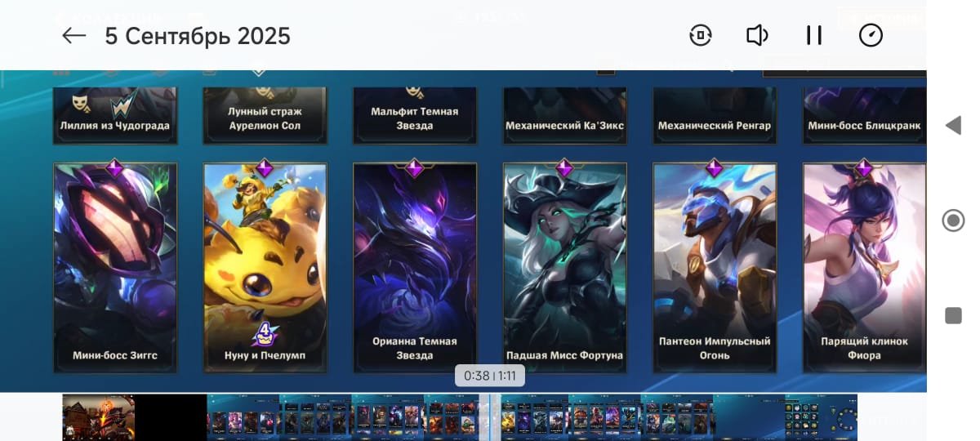Open the playback speed gauge icon
The image size is (980, 441).
871,35
